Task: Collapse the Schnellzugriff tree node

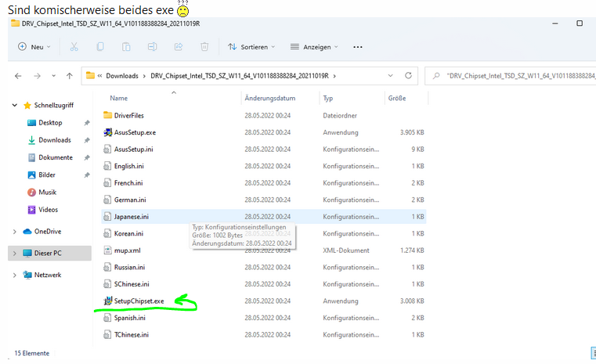Action: click(x=14, y=105)
